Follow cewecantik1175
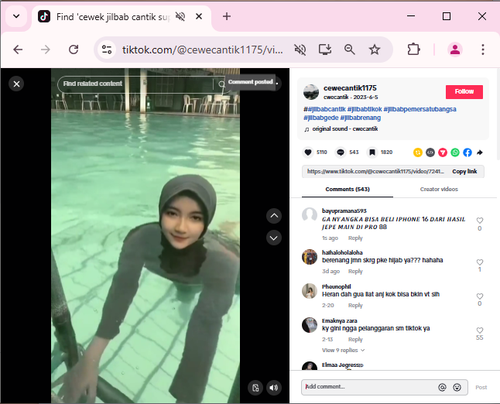This screenshot has height=404, width=500. pyautogui.click(x=464, y=92)
